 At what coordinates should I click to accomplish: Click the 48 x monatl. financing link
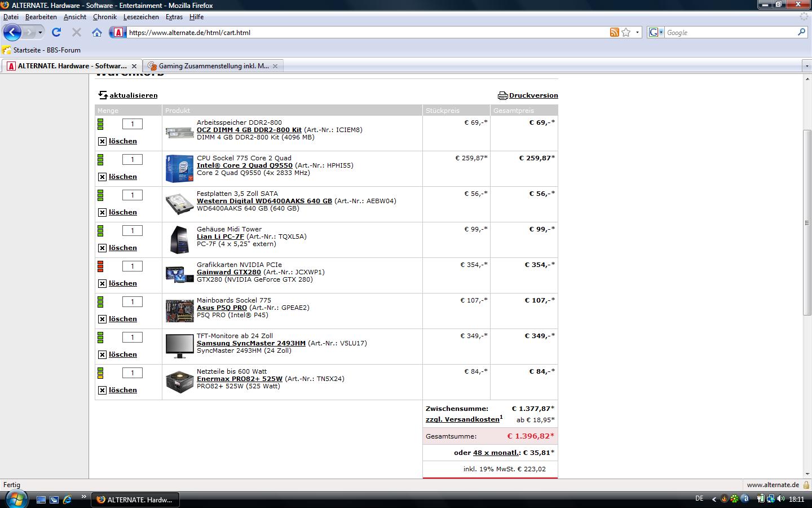click(496, 453)
